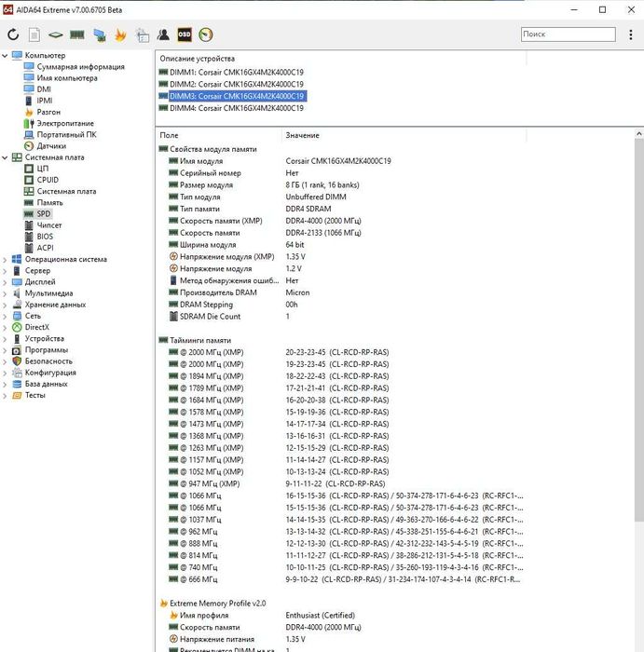The width and height of the screenshot is (644, 652).
Task: Open the Конфигурация tree item
Action: coord(50,373)
